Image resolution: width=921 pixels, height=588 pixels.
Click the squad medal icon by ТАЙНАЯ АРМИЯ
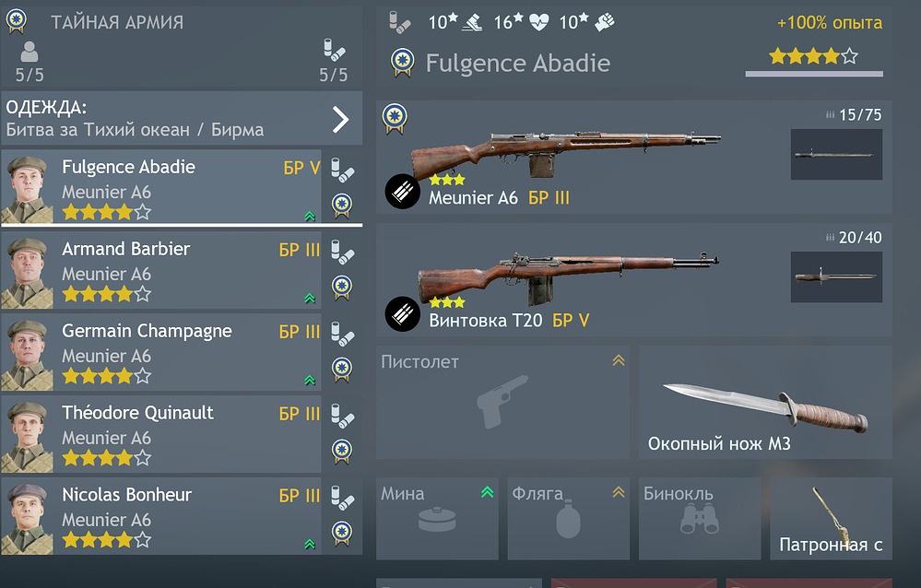point(17,21)
